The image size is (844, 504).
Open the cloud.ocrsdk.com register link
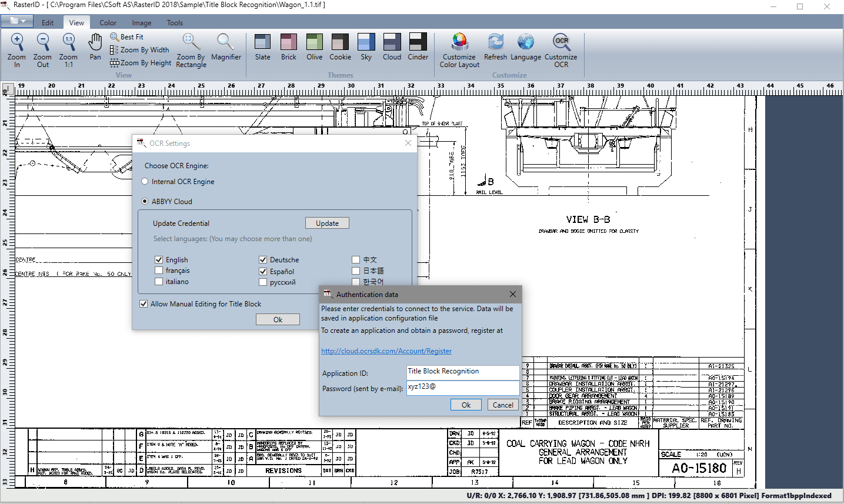pyautogui.click(x=386, y=351)
